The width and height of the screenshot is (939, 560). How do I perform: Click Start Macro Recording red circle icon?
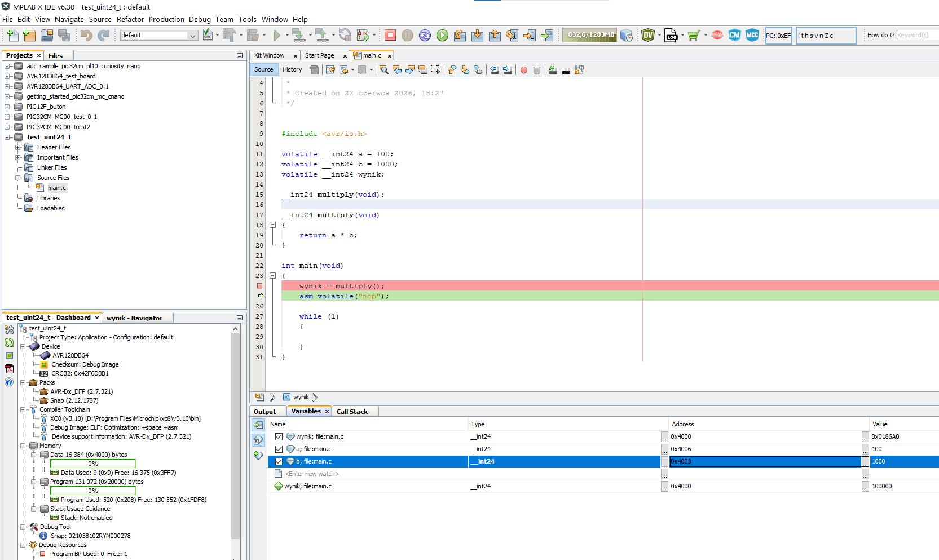click(x=524, y=70)
